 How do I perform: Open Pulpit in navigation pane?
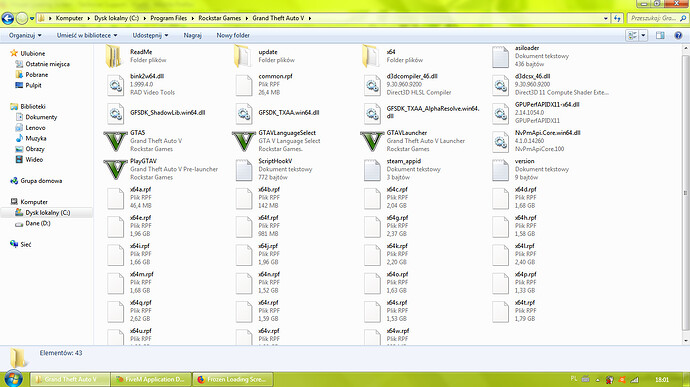[x=33, y=85]
